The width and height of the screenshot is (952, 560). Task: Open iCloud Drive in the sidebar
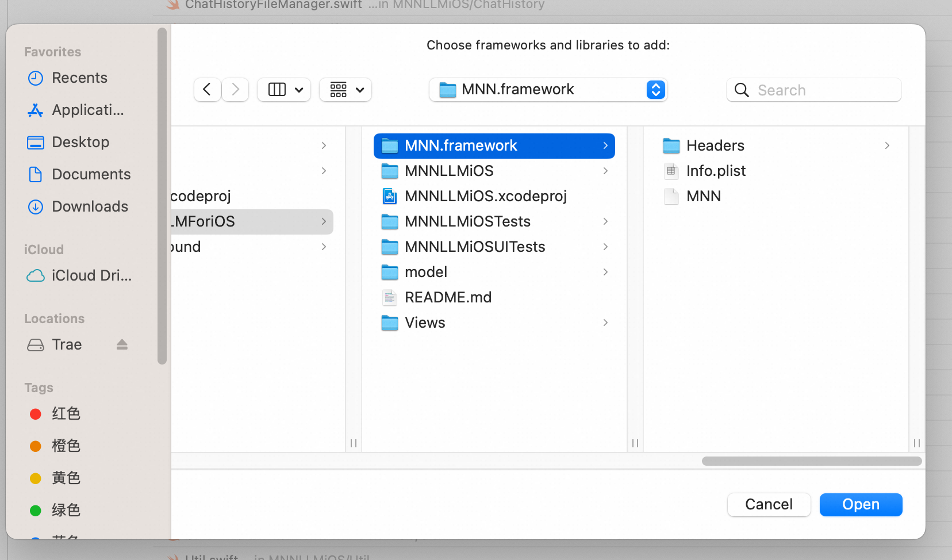pos(79,275)
